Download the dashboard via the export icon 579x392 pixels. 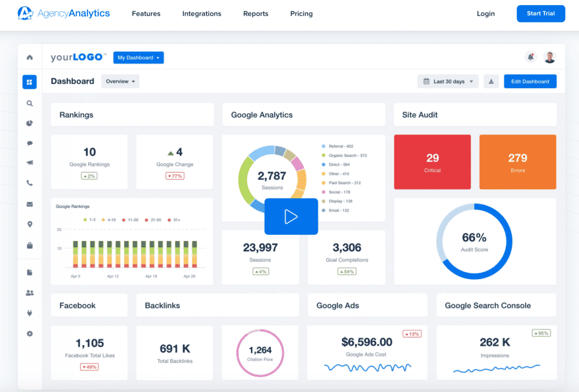tap(491, 81)
